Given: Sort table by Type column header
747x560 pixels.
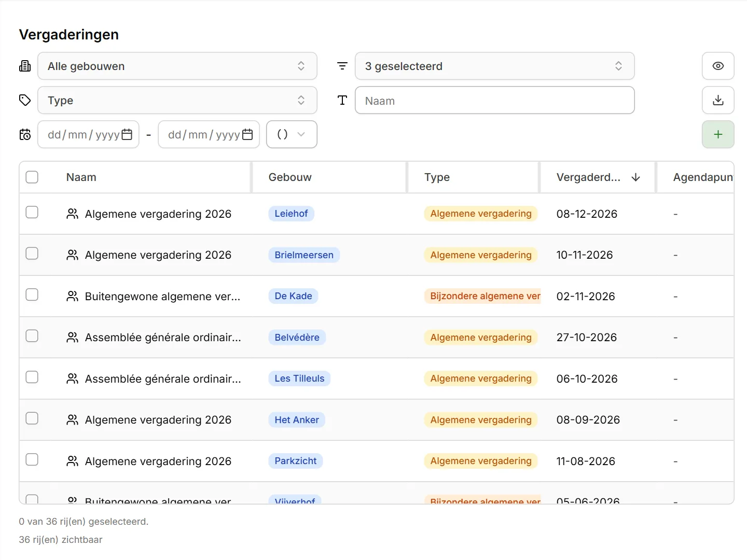Looking at the screenshot, I should (x=437, y=177).
